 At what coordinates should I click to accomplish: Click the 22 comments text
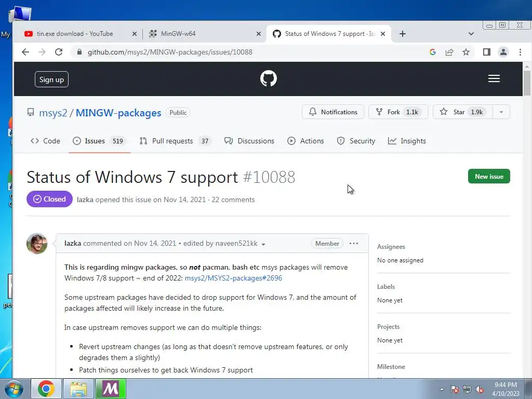point(233,199)
